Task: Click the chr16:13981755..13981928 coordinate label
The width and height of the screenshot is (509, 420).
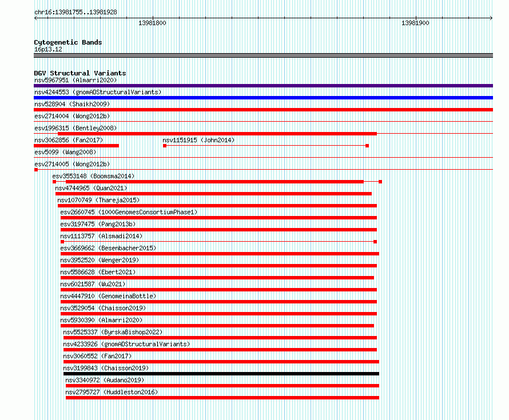Action: point(75,13)
